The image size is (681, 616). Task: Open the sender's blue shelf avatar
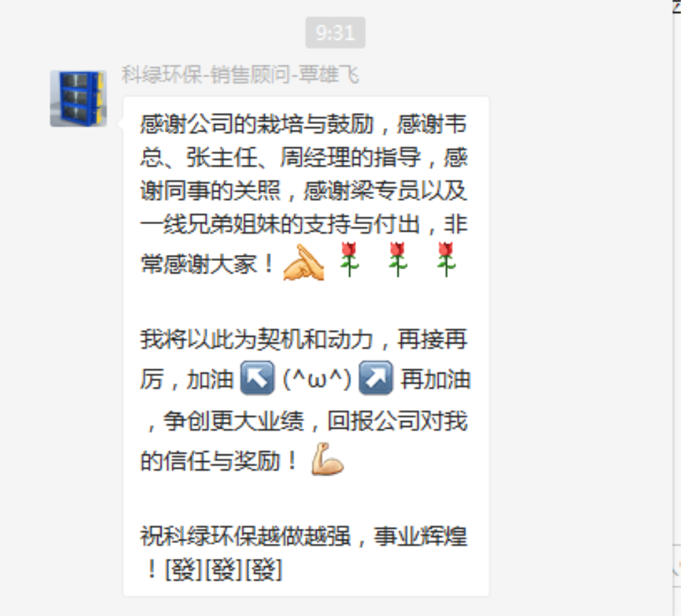(78, 99)
